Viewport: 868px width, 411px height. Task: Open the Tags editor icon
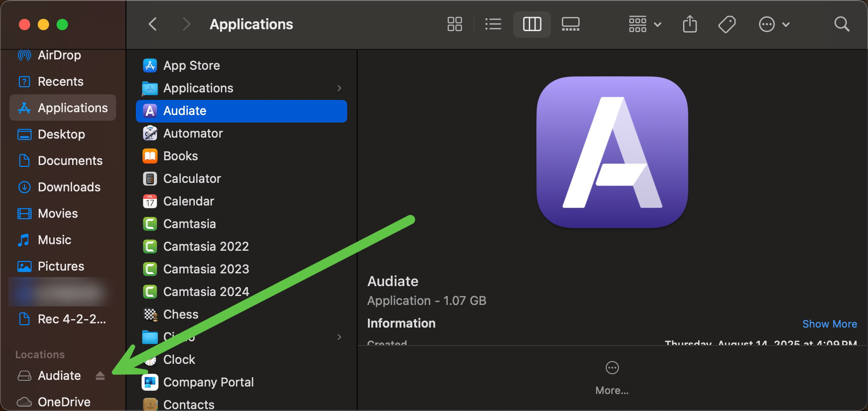(x=726, y=24)
